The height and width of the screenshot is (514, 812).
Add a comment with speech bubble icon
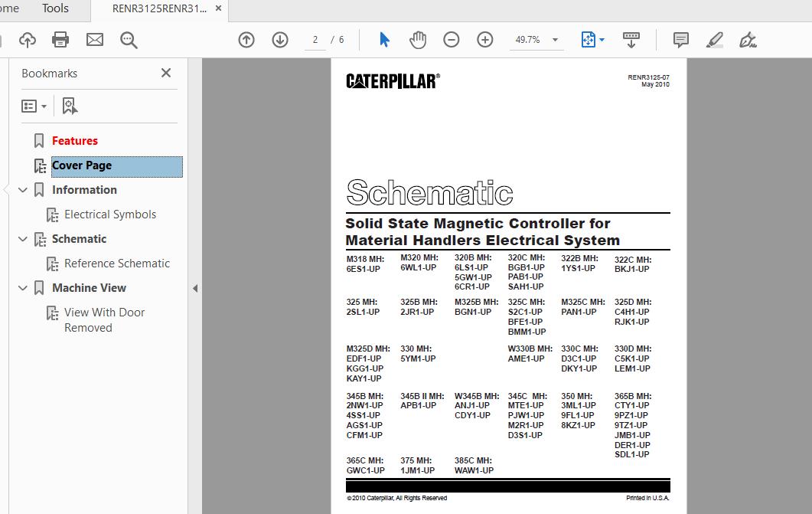pos(681,40)
